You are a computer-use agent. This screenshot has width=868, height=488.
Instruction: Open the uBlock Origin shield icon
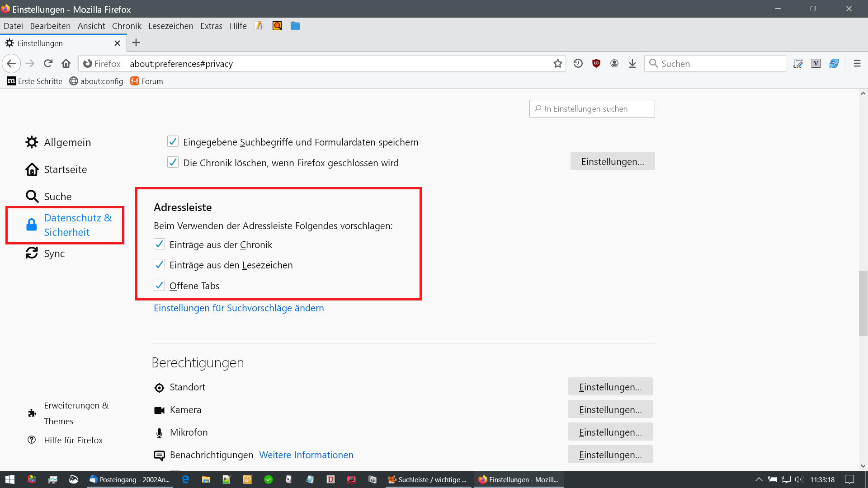tap(596, 64)
